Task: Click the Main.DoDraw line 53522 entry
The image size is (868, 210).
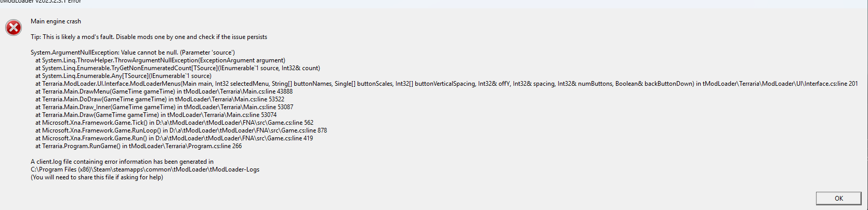Action: 160,99
